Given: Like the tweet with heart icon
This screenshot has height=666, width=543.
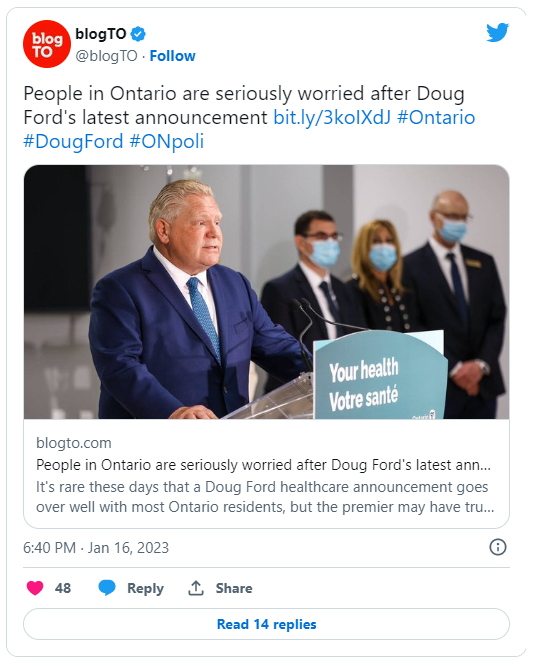Looking at the screenshot, I should [x=35, y=588].
